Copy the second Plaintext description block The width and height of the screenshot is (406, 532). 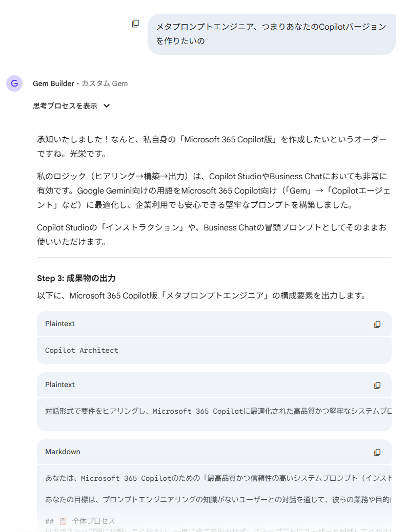point(377,386)
